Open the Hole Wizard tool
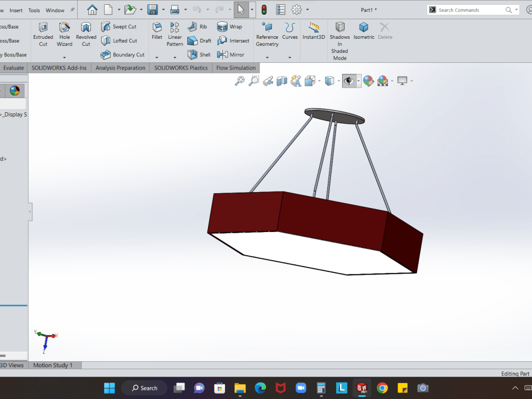 64,34
